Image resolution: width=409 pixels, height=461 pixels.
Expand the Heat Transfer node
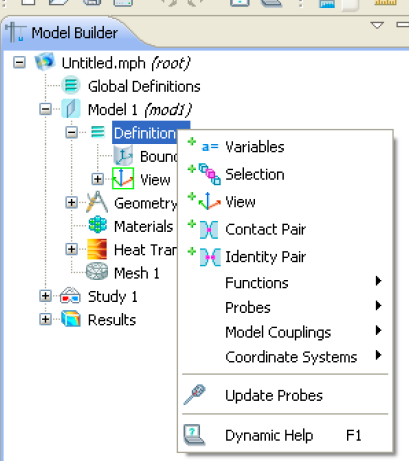tap(71, 249)
